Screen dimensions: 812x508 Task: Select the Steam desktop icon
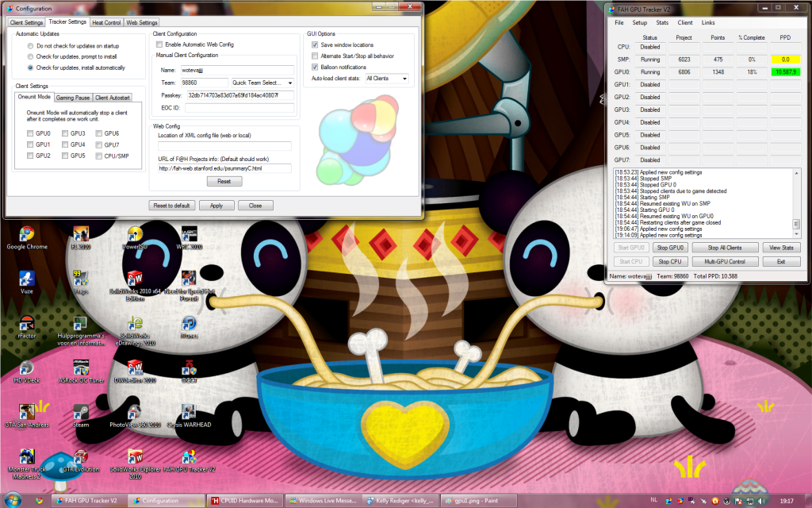point(81,416)
